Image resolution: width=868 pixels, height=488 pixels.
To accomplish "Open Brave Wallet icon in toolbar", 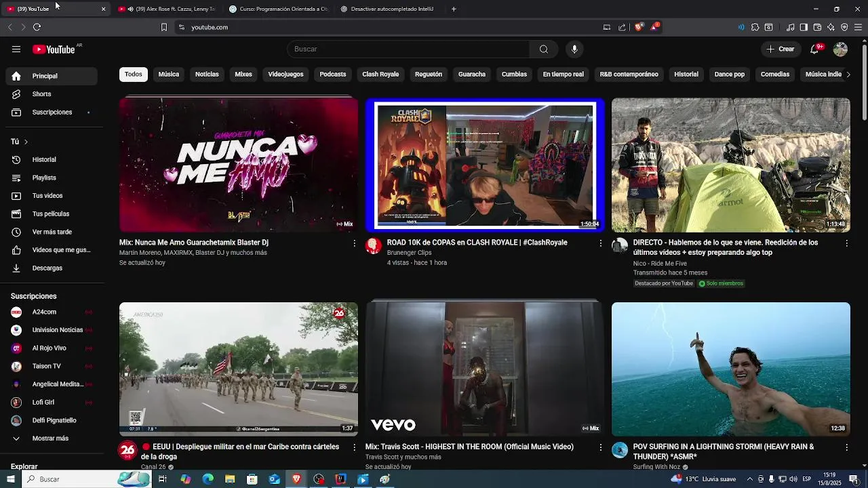I will (817, 27).
